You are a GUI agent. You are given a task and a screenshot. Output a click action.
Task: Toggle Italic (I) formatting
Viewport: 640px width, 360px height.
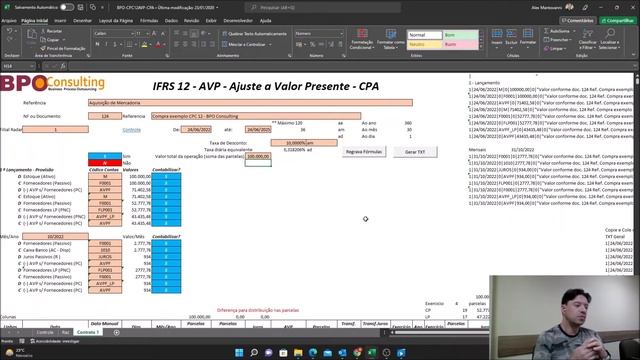[x=106, y=44]
